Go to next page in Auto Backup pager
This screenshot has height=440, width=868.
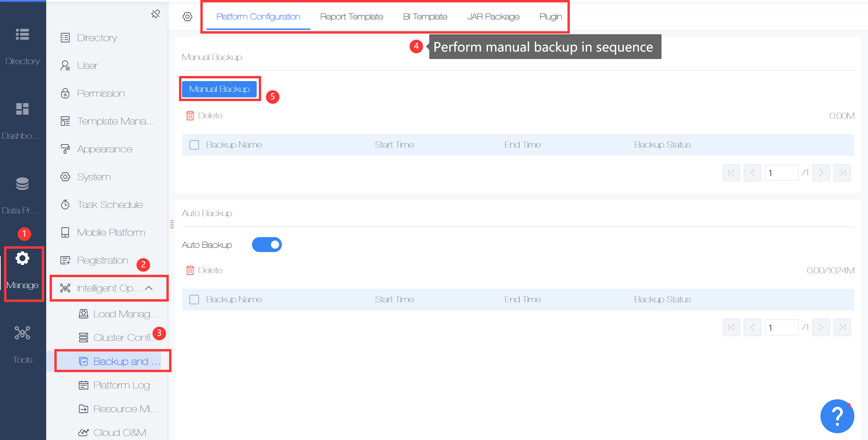(821, 327)
